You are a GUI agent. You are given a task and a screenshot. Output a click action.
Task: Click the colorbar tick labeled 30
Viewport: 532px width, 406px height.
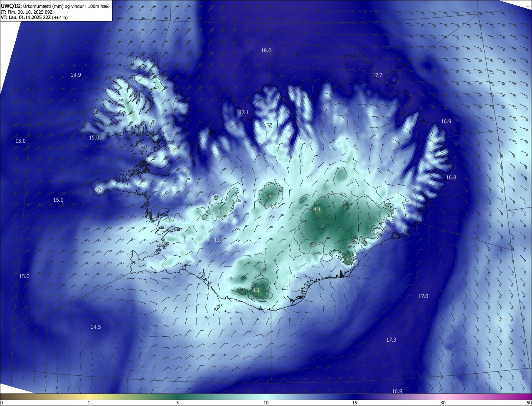(443, 403)
